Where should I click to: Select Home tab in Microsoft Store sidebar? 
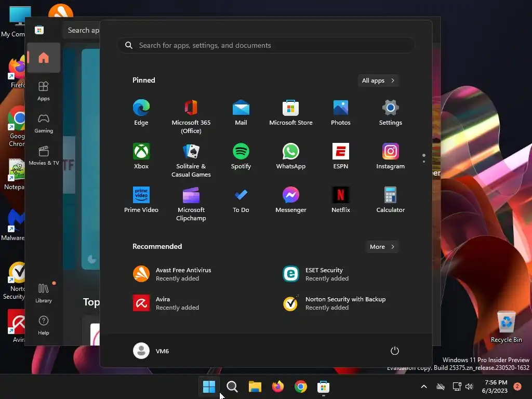coord(44,58)
